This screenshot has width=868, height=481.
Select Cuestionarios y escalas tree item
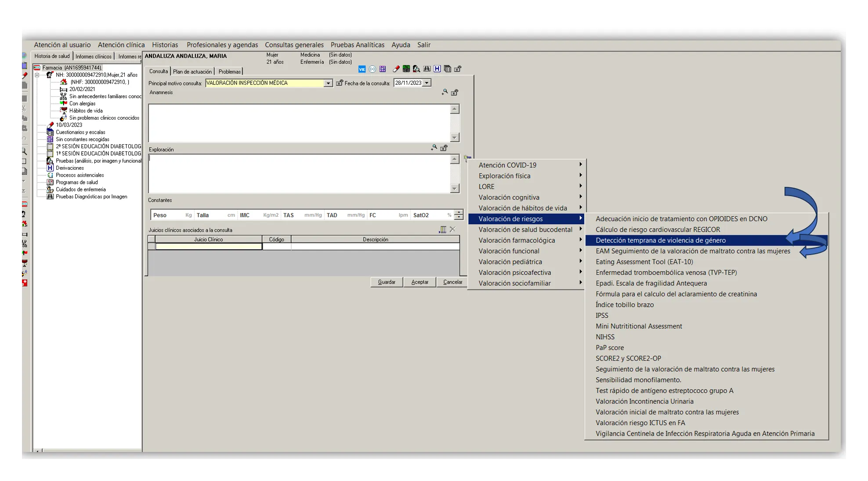click(x=80, y=132)
